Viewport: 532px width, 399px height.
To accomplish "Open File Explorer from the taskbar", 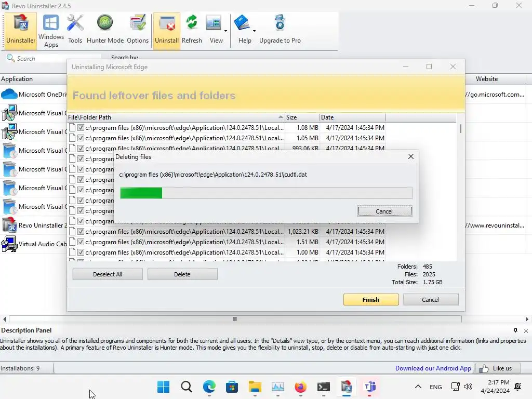I will tap(255, 387).
